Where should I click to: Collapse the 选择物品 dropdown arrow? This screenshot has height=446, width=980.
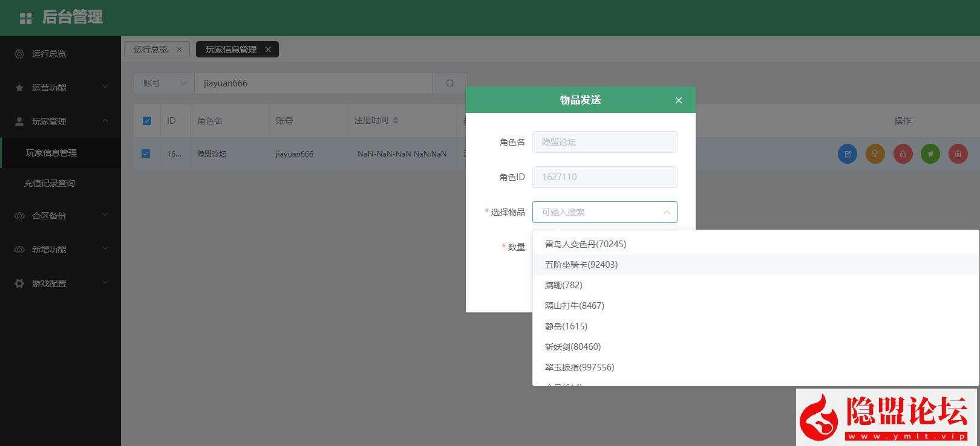(666, 212)
